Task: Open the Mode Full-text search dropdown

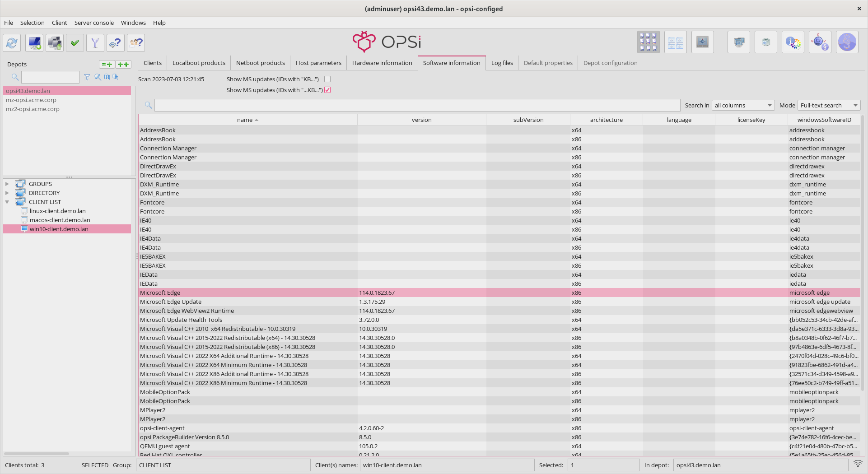Action: point(829,105)
